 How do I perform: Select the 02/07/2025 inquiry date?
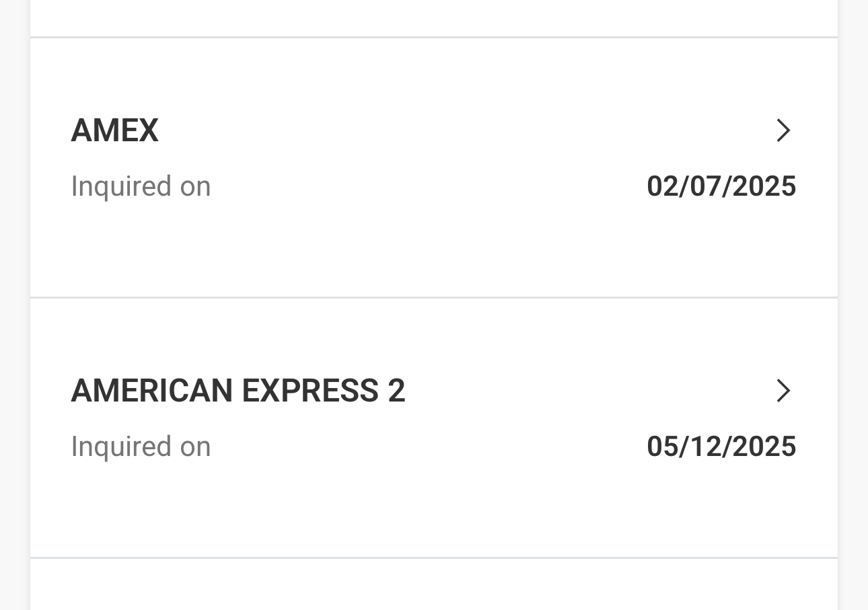[721, 186]
